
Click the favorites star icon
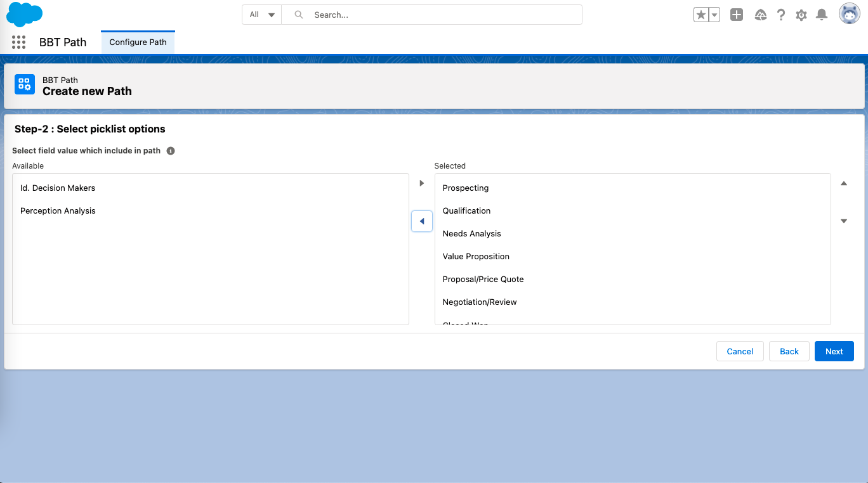pyautogui.click(x=700, y=15)
